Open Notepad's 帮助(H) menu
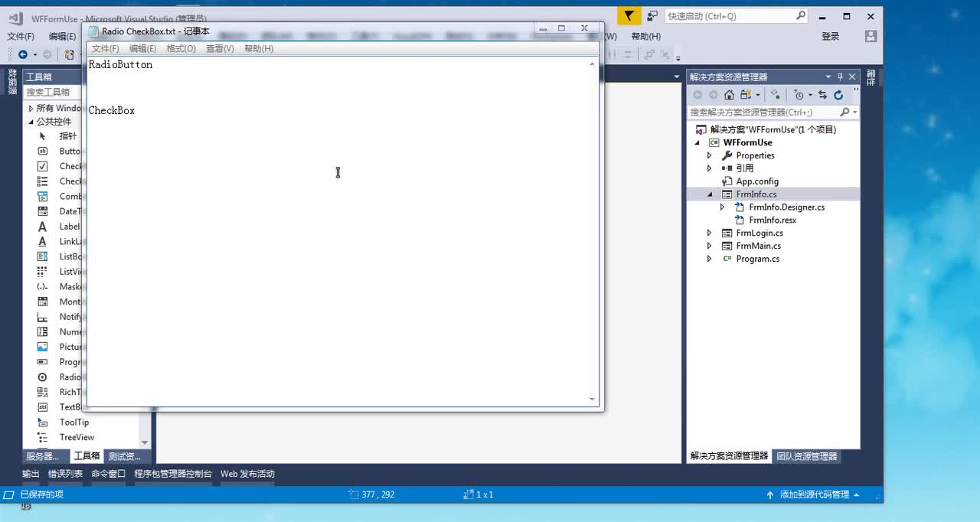Image resolution: width=980 pixels, height=522 pixels. (259, 48)
